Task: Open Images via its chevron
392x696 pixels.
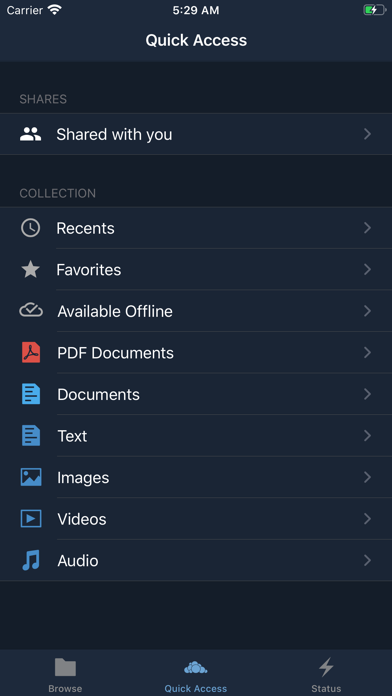Action: 368,477
